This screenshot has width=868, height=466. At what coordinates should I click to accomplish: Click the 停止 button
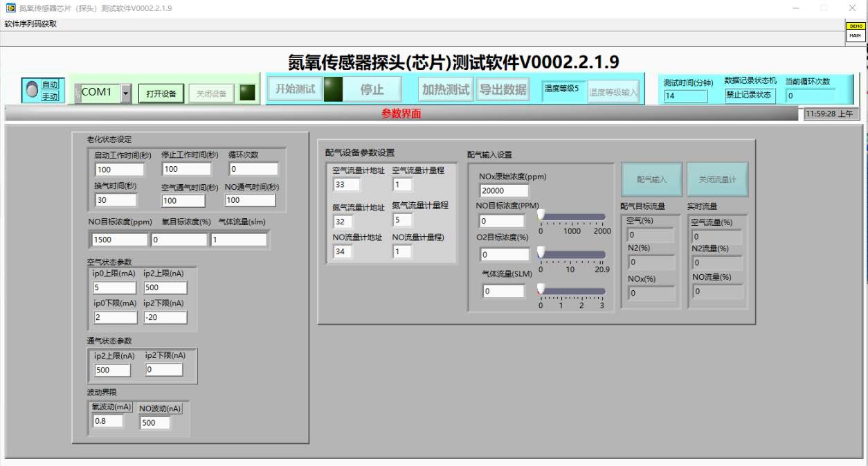pyautogui.click(x=372, y=89)
